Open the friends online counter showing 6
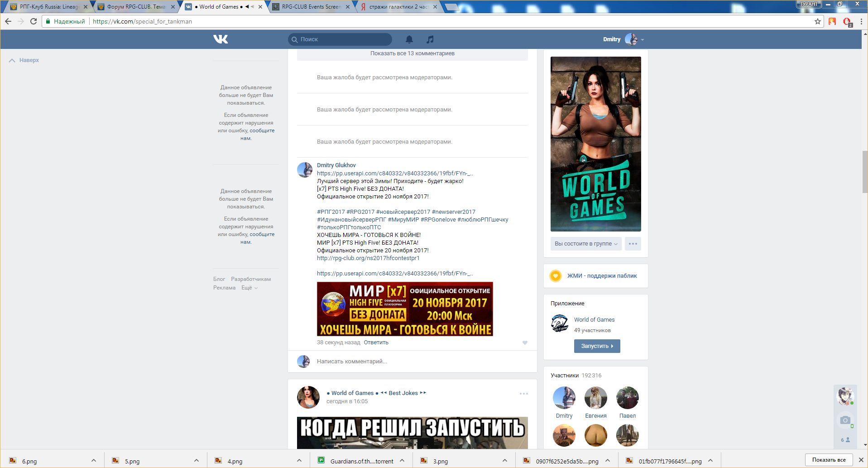This screenshot has height=468, width=868. pyautogui.click(x=845, y=439)
